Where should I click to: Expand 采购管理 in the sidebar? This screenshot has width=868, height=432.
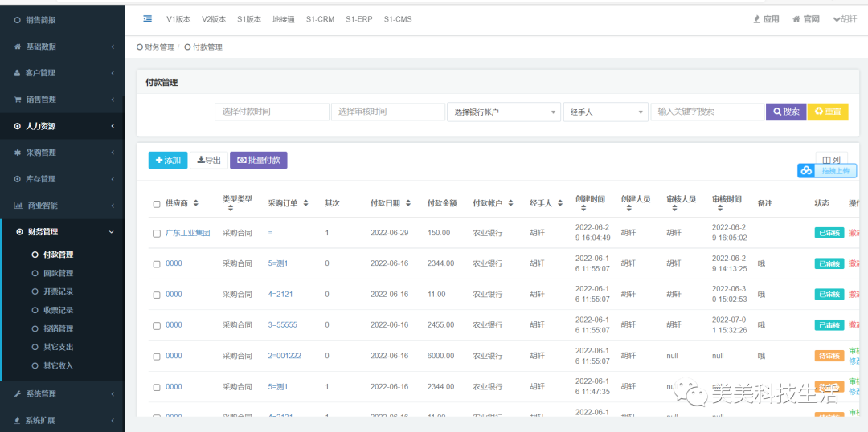40,153
